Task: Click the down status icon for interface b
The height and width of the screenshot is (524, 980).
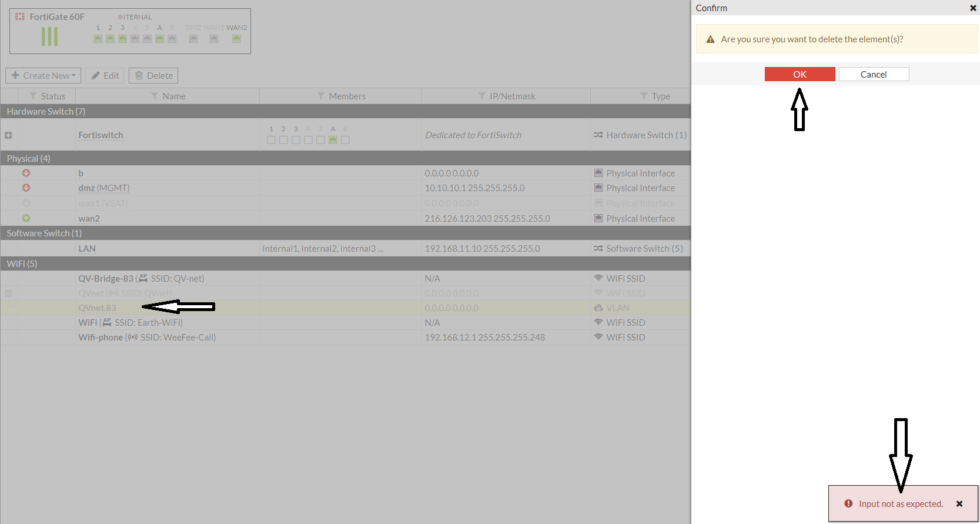Action: (x=26, y=173)
